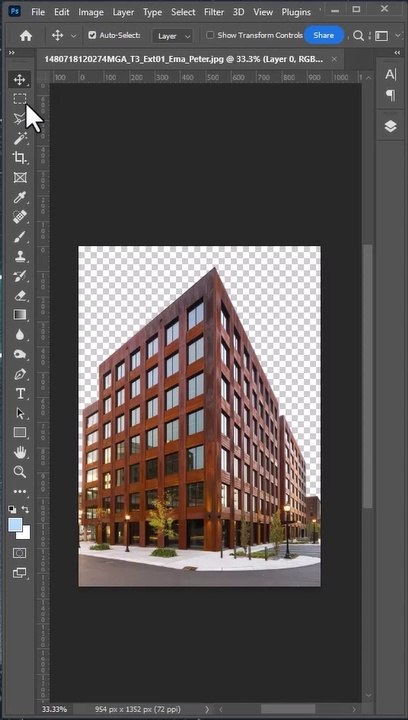Image resolution: width=408 pixels, height=720 pixels.
Task: Close the Ema_Peter.jpg document tab
Action: tap(334, 59)
